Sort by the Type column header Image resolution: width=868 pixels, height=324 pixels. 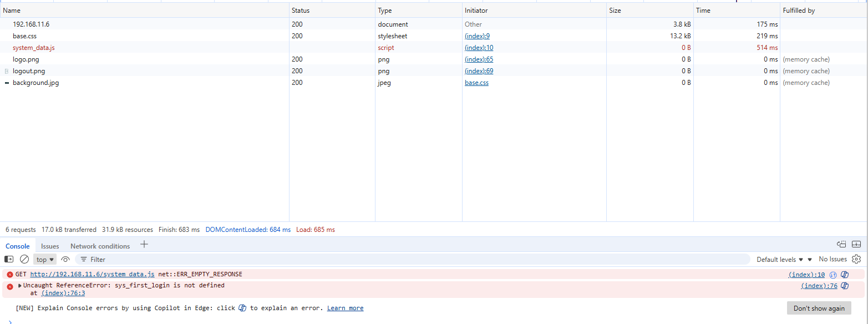click(x=419, y=11)
